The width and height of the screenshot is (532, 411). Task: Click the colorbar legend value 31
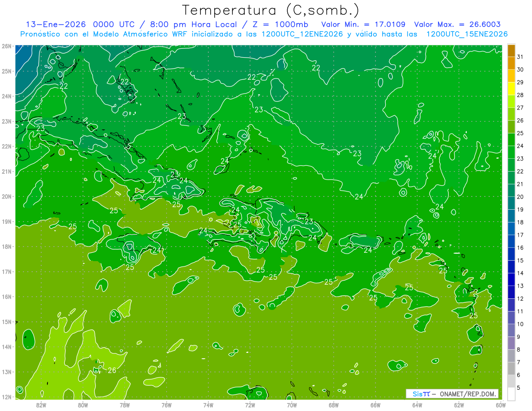point(520,57)
